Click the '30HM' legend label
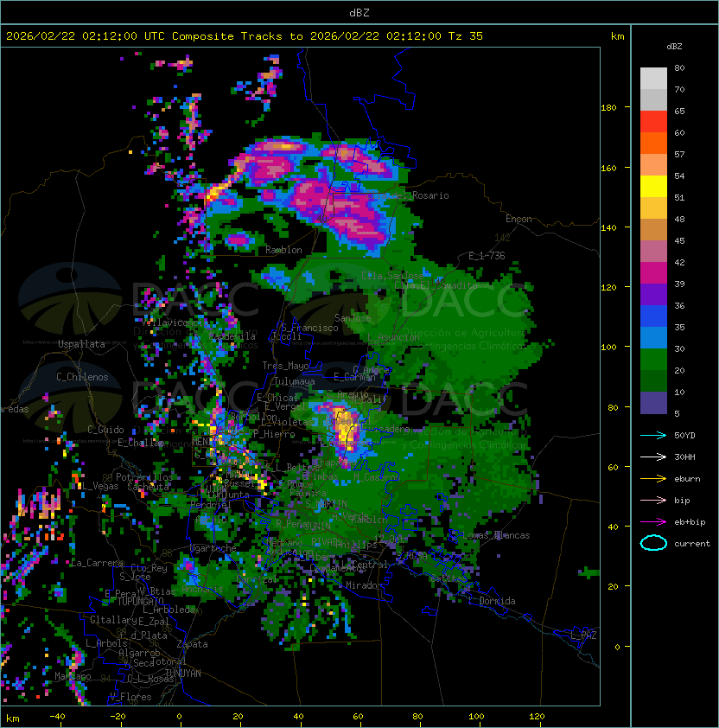 click(684, 457)
